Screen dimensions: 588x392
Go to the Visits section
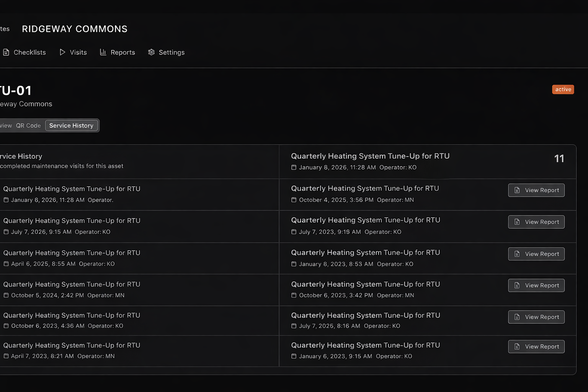tap(78, 52)
